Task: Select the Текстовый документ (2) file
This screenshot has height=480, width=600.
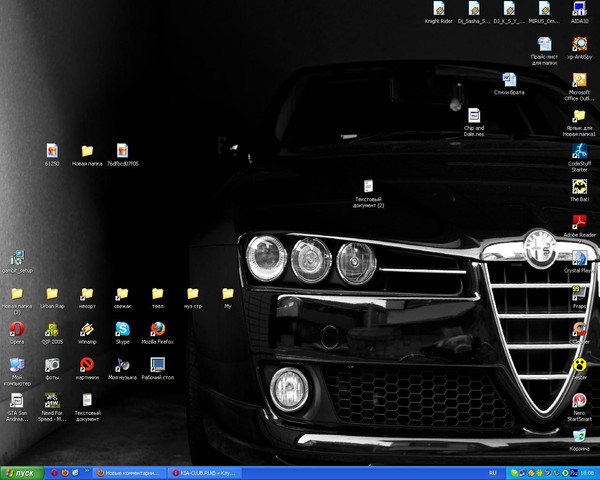Action: [x=368, y=186]
